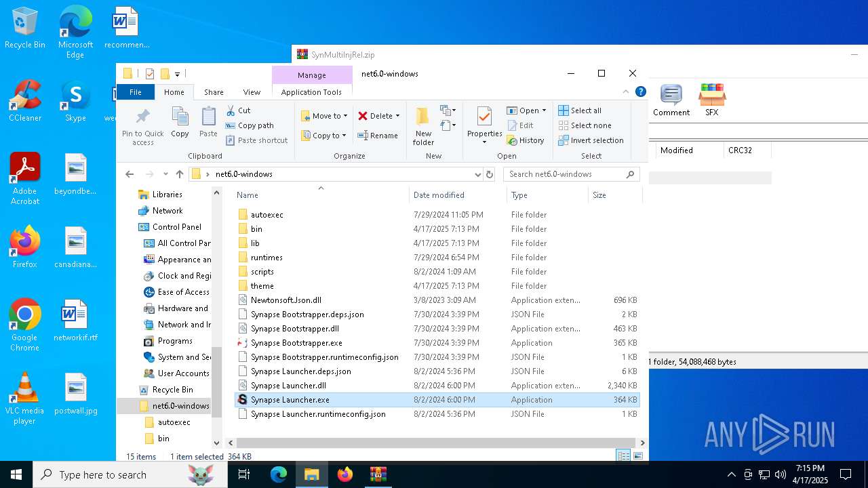Click Select none in the ribbon
This screenshot has width=868, height=488.
[x=585, y=125]
